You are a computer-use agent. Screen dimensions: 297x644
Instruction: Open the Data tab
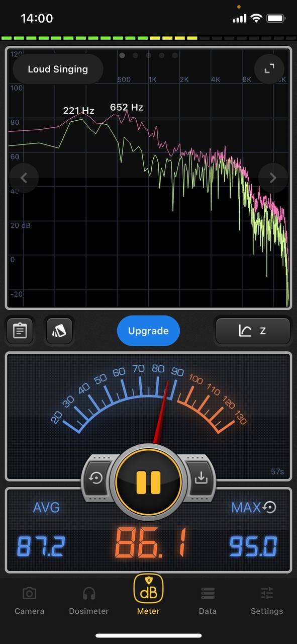[208, 601]
